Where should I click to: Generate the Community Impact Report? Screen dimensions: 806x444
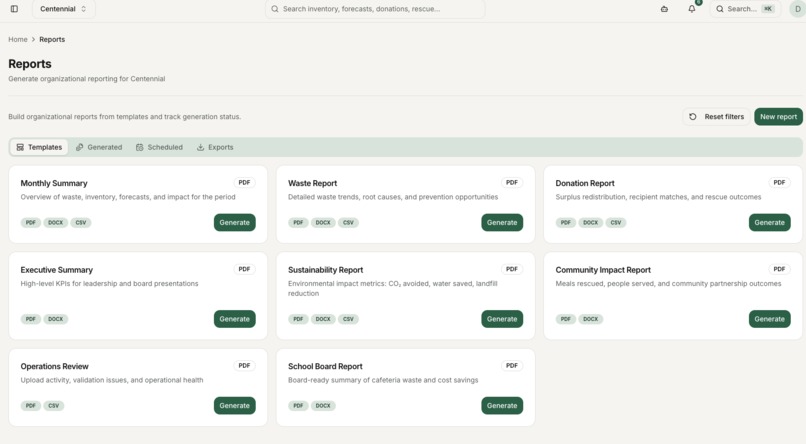click(x=770, y=319)
